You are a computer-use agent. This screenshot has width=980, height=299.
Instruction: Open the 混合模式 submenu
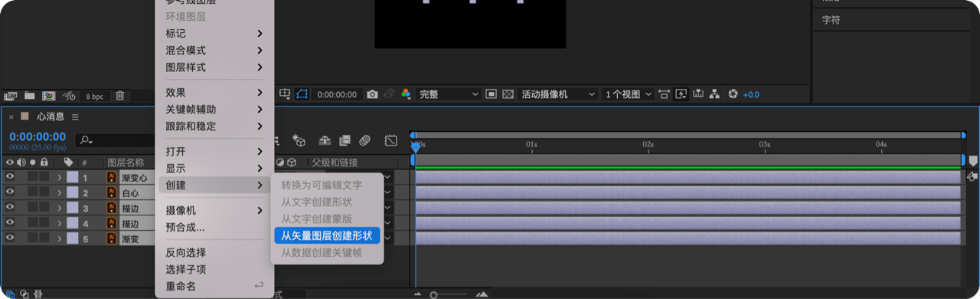coord(214,50)
